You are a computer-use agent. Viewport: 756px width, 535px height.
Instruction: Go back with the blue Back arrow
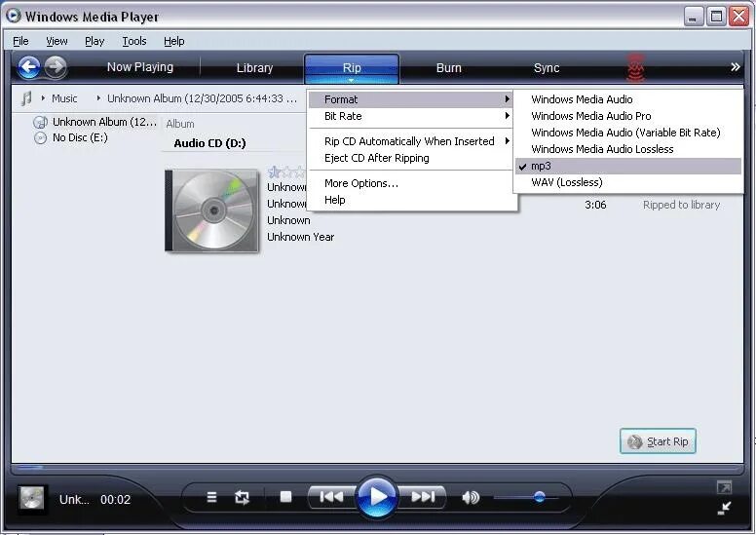point(29,67)
